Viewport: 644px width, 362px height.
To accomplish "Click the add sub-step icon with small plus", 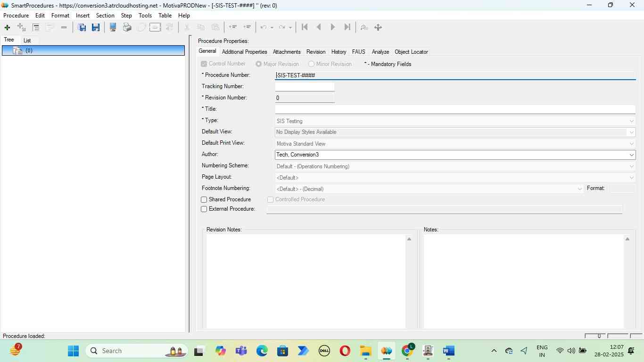I will click(21, 27).
